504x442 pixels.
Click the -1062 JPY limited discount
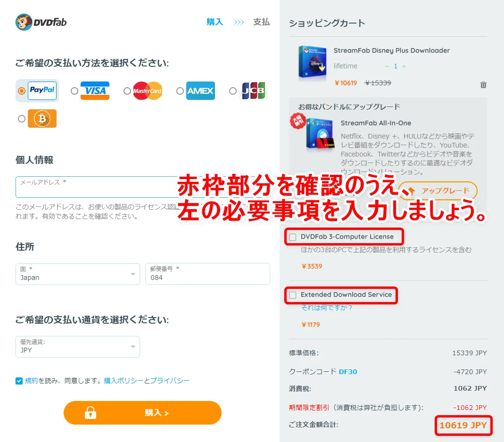pos(470,408)
